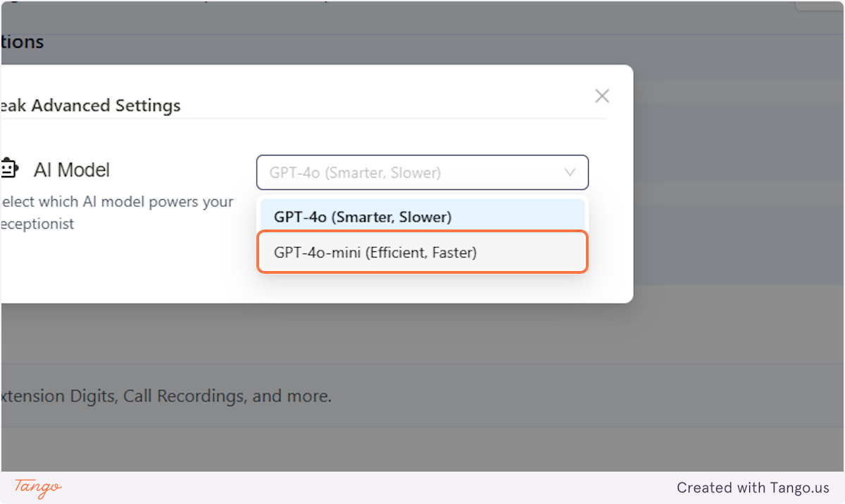The width and height of the screenshot is (845, 504).
Task: Click the word 'receptionist' in description
Action: [x=38, y=225]
